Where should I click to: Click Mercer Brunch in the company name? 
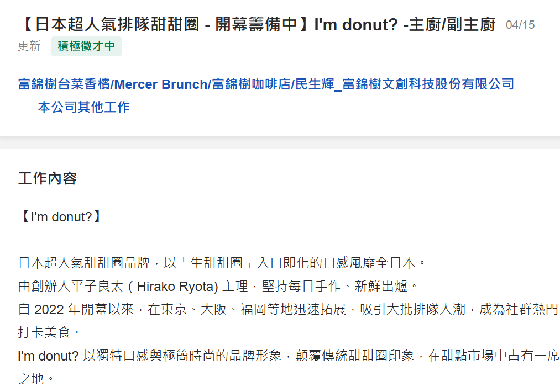click(x=161, y=84)
